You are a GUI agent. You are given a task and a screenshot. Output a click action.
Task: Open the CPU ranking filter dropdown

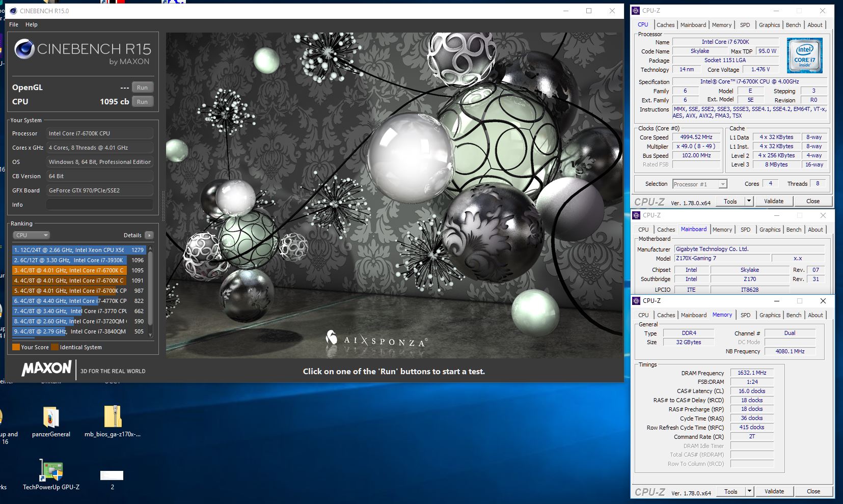pyautogui.click(x=31, y=235)
